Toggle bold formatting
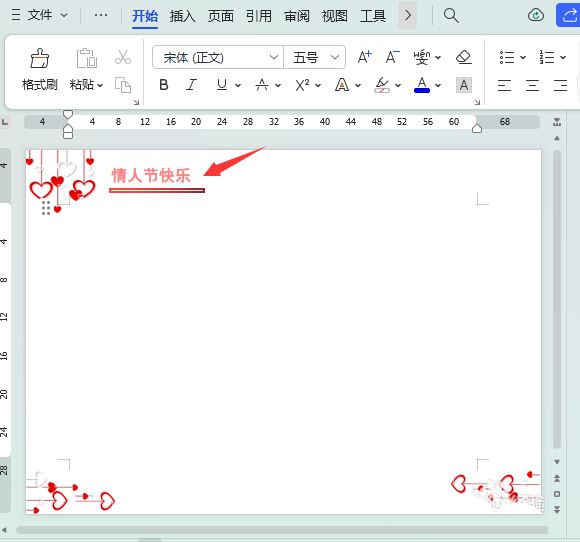 164,85
